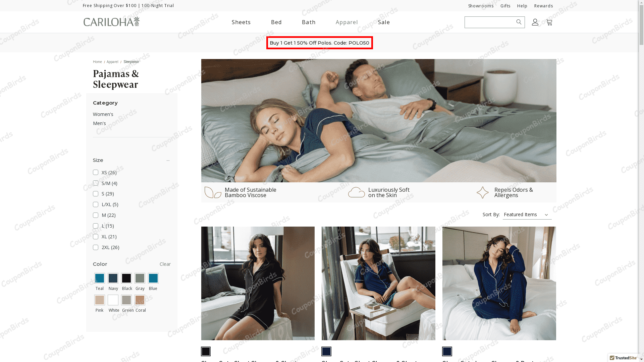The image size is (644, 362).
Task: Tick the M (22) size checkbox
Action: [x=96, y=215]
